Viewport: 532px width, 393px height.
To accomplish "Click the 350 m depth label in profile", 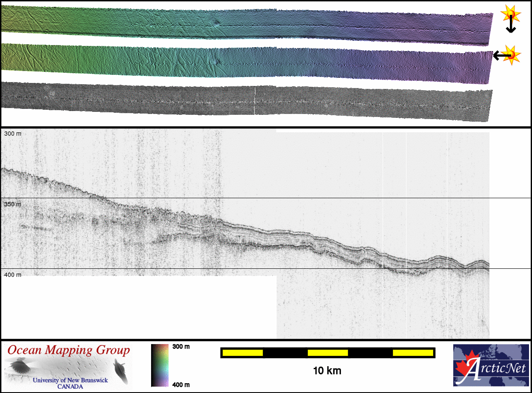I will point(13,204).
